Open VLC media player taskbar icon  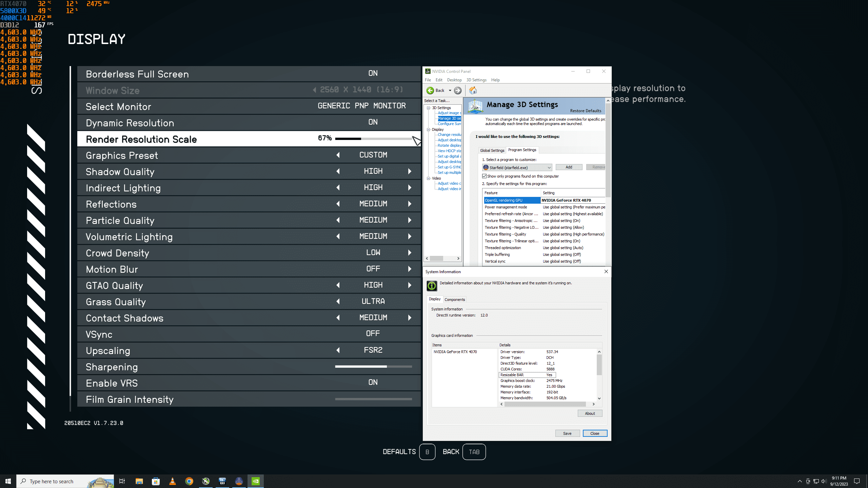point(172,481)
